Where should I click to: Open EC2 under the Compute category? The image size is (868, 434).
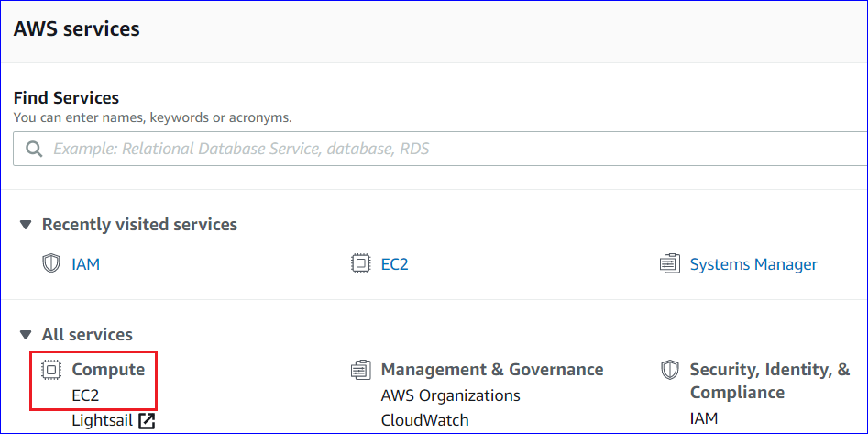pyautogui.click(x=85, y=395)
